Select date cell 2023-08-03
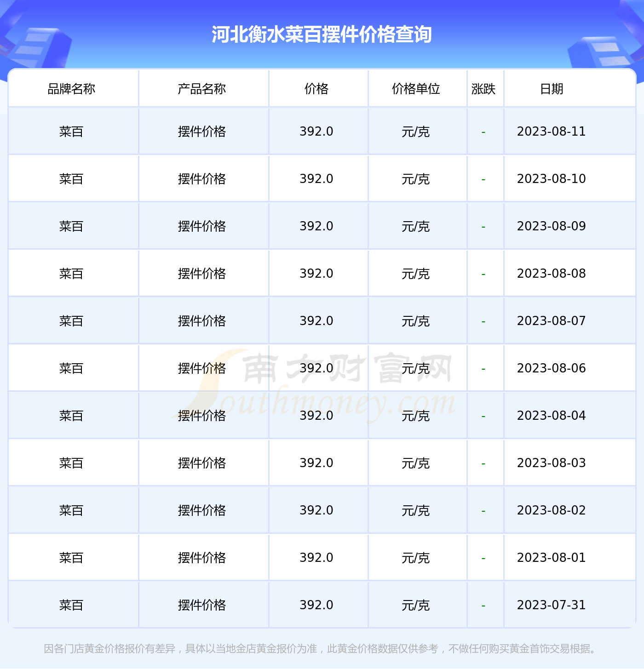Image resolution: width=644 pixels, height=669 pixels. pyautogui.click(x=552, y=463)
